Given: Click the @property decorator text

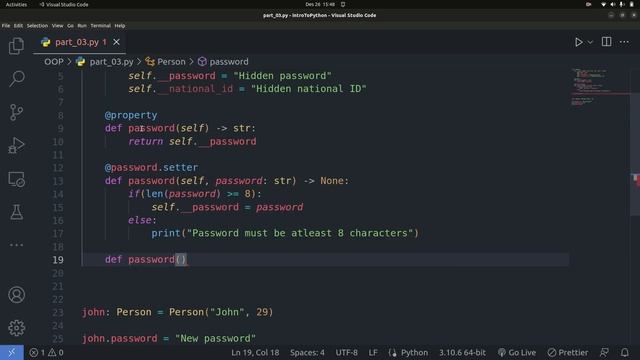Looking at the screenshot, I should (131, 115).
